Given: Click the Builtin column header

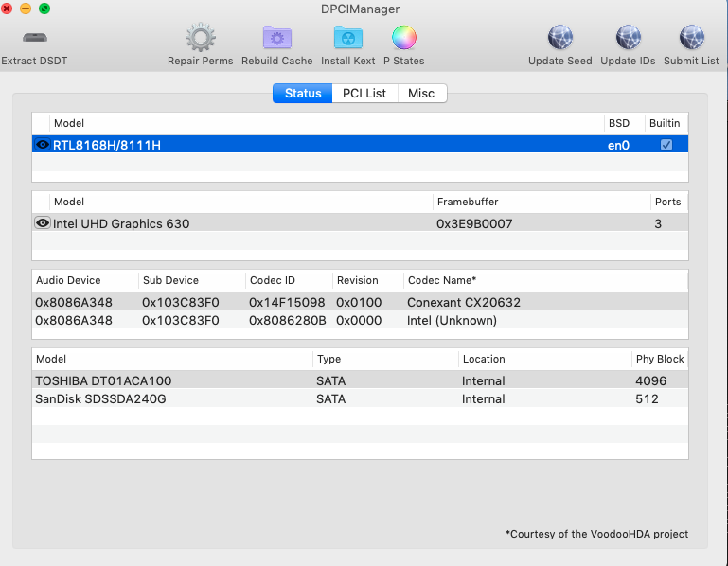Looking at the screenshot, I should 665,123.
